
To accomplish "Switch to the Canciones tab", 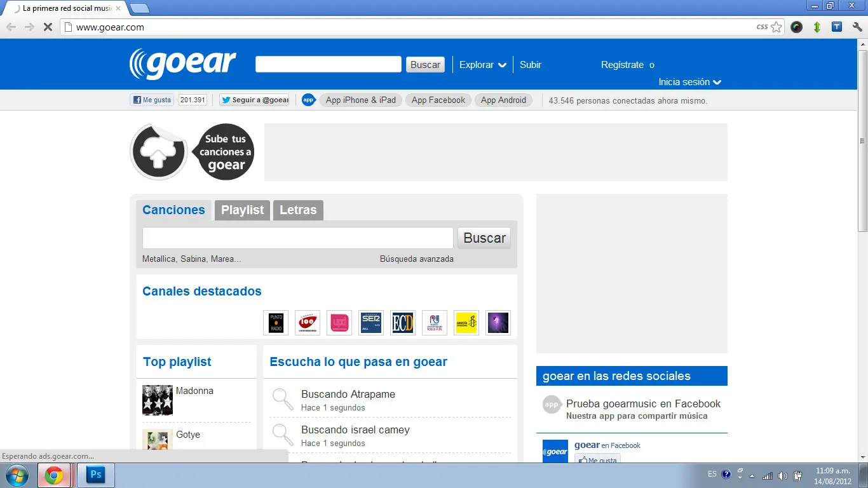I will click(x=173, y=210).
